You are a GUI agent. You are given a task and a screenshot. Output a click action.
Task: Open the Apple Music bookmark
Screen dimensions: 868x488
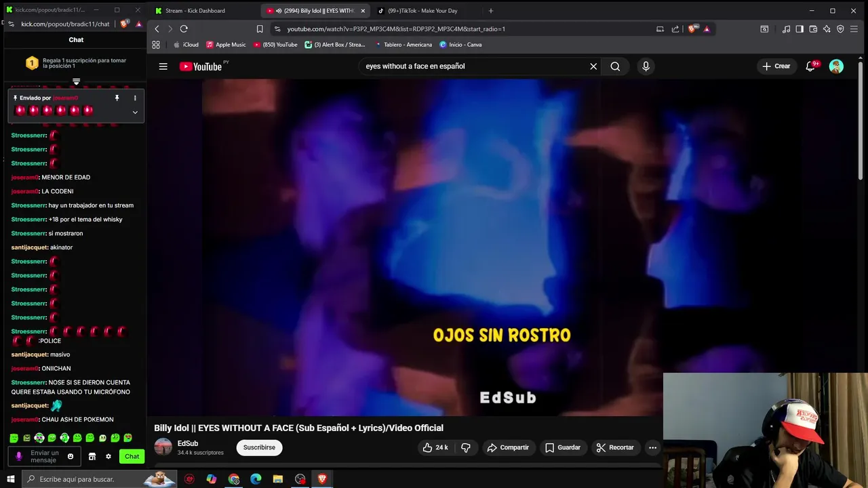[x=226, y=45]
